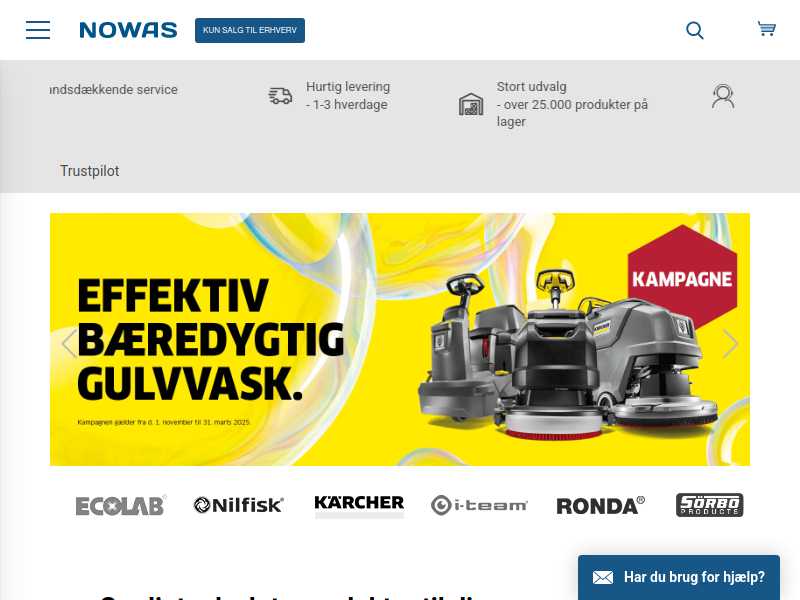Open the shopping cart icon
This screenshot has height=600, width=800.
pyautogui.click(x=766, y=29)
